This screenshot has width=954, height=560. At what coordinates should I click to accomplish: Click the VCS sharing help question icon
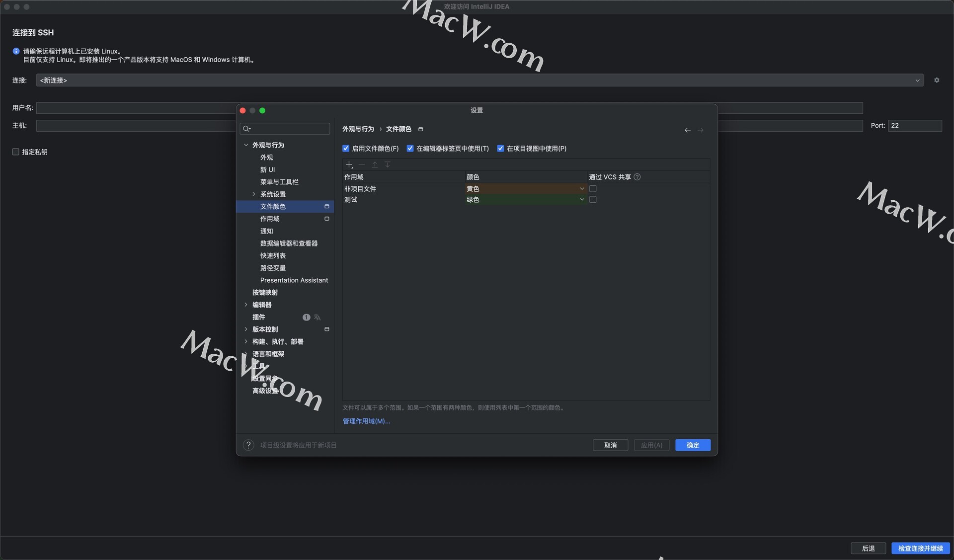(x=637, y=177)
